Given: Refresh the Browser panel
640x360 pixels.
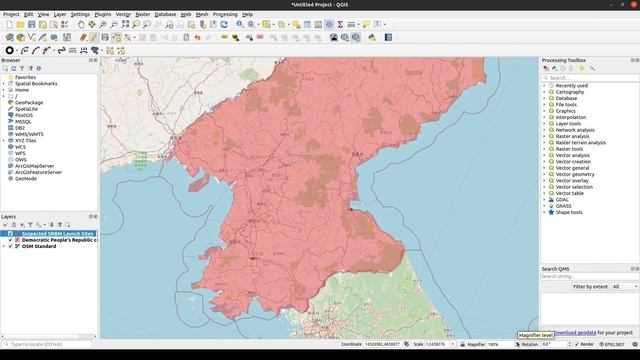Looking at the screenshot, I should 13,69.
